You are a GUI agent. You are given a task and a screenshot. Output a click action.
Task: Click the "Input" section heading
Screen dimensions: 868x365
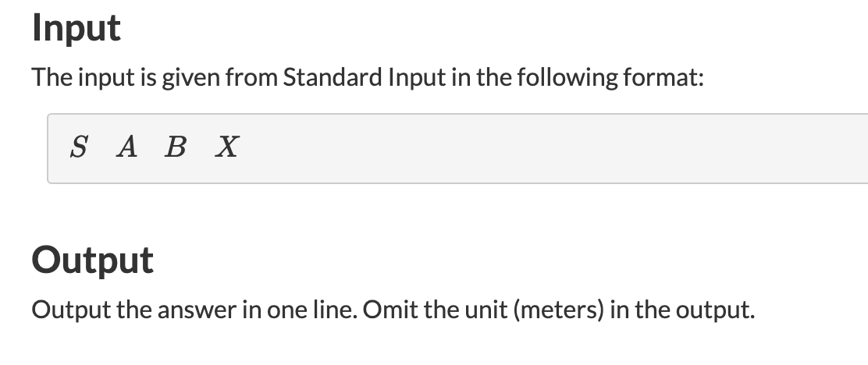pyautogui.click(x=76, y=28)
